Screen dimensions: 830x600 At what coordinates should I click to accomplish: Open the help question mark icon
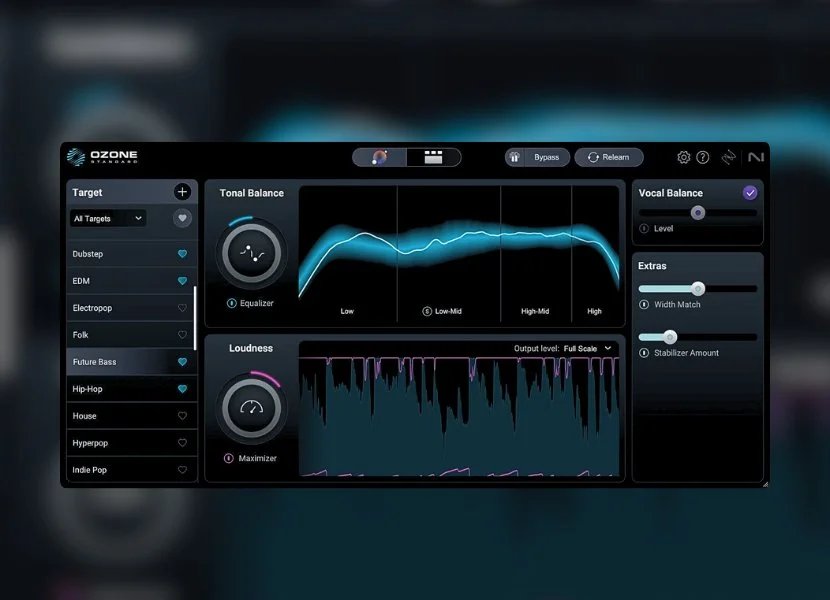coord(703,157)
